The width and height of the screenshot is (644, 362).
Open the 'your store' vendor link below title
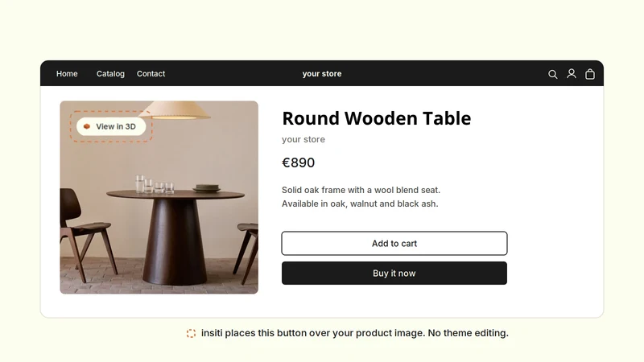303,139
